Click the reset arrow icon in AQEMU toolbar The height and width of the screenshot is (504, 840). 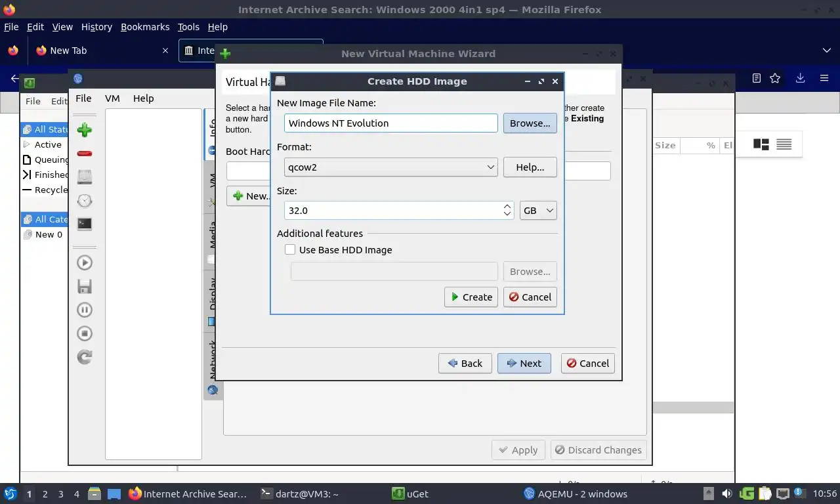click(85, 357)
